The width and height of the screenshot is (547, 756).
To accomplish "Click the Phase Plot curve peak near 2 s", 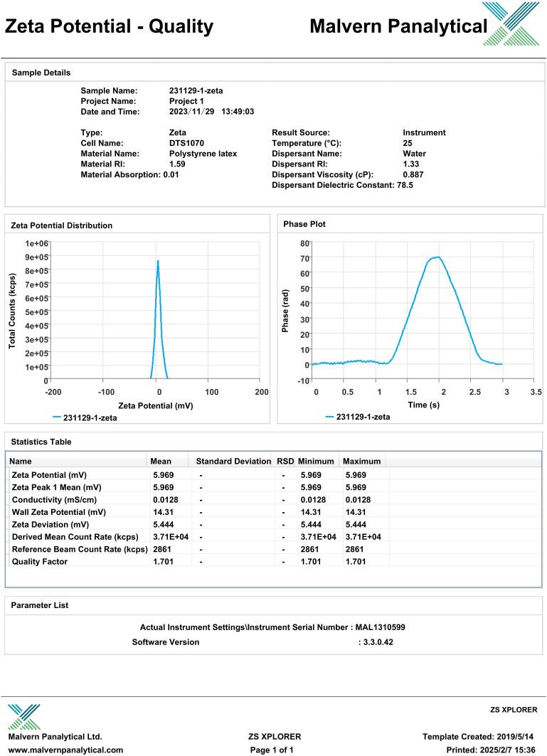I will tap(437, 257).
